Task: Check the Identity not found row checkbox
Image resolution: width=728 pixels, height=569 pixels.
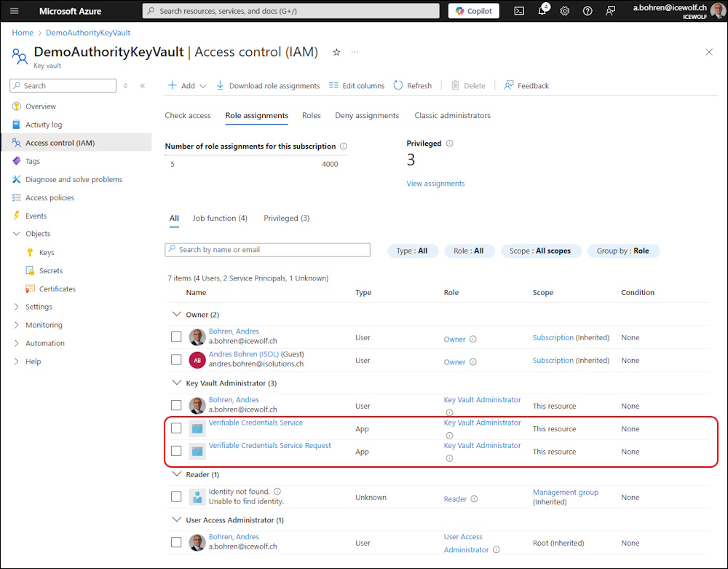Action: [x=176, y=496]
